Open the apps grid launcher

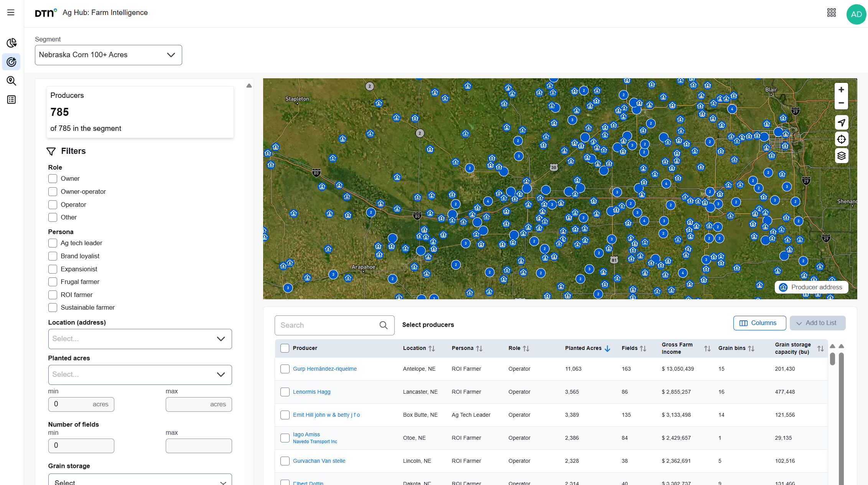[832, 13]
